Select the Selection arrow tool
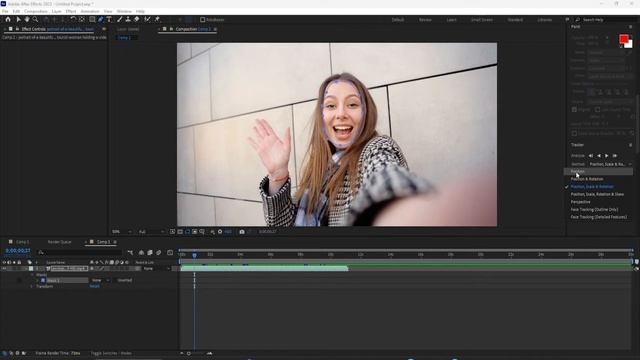The width and height of the screenshot is (640, 360). coord(18,19)
